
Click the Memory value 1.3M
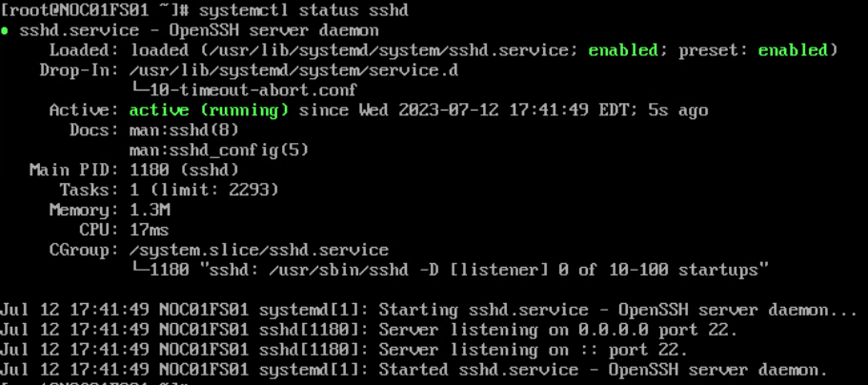(x=150, y=211)
